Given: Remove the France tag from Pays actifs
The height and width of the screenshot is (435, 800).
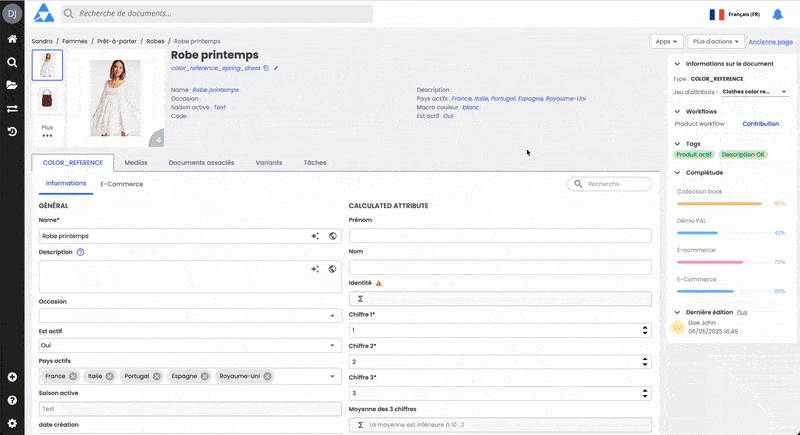Looking at the screenshot, I should (73, 376).
